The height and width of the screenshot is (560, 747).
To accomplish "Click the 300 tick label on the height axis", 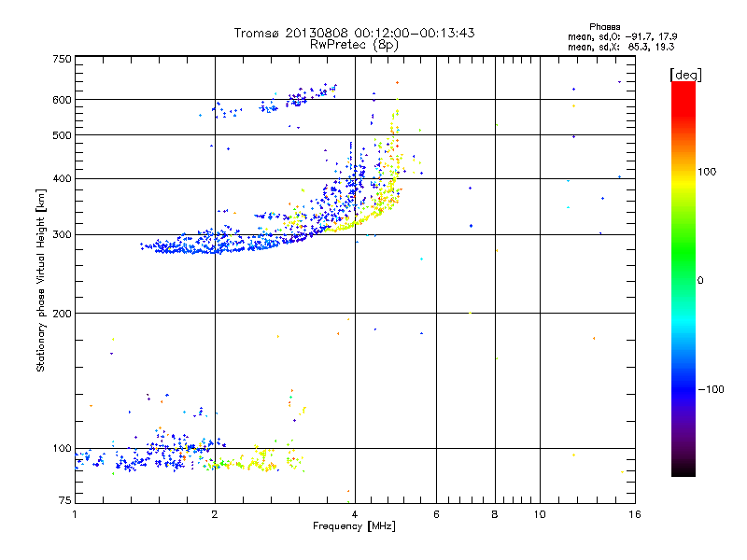I will point(62,235).
